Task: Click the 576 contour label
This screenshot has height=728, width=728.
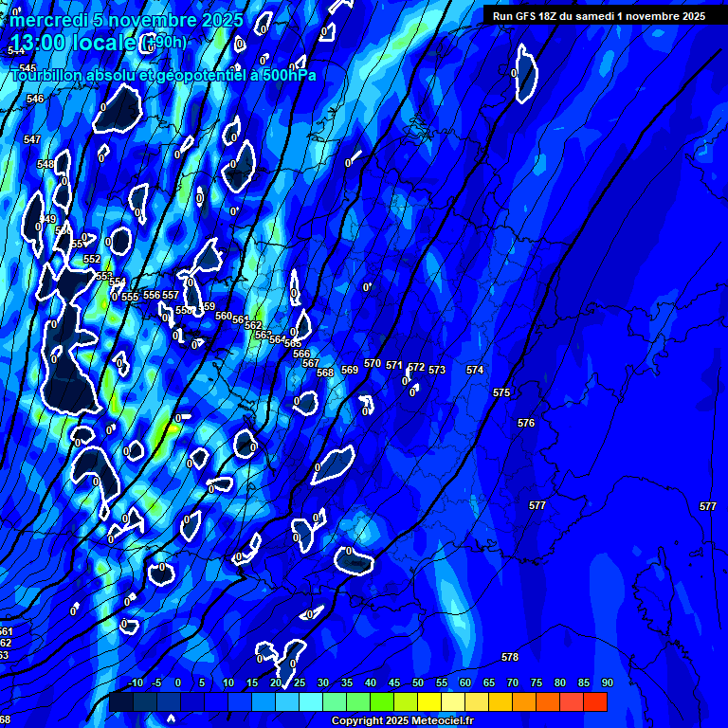Action: 526,423
